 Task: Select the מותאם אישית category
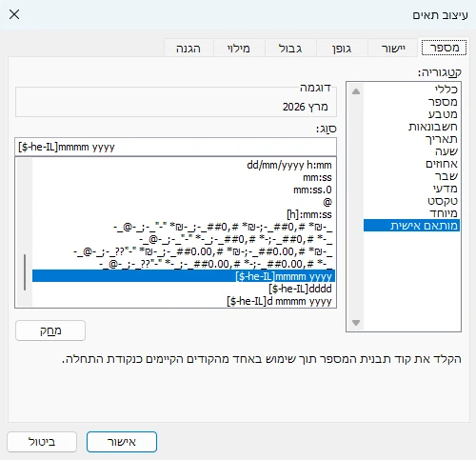click(411, 226)
